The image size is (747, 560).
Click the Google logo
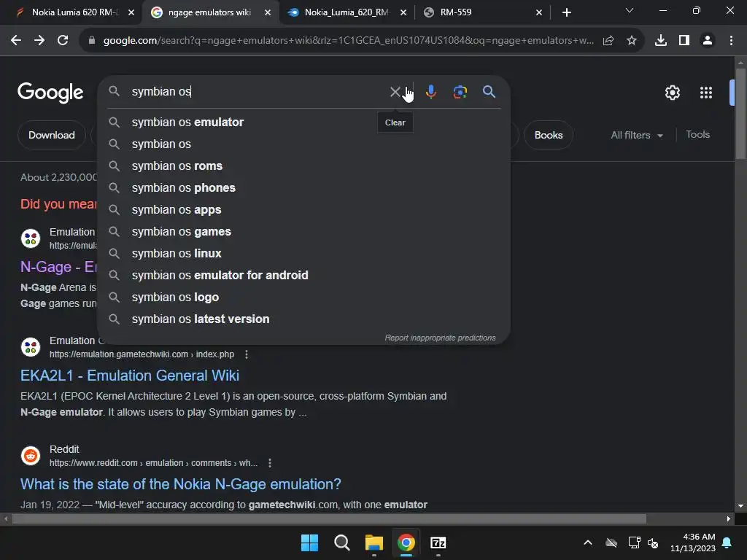point(50,93)
